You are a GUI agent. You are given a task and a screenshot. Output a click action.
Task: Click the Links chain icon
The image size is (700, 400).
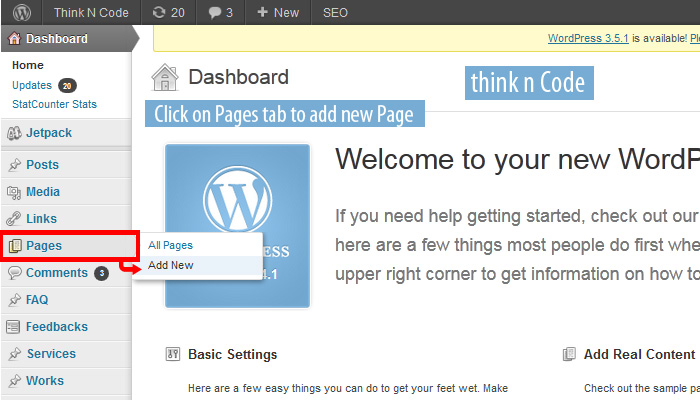pos(14,219)
